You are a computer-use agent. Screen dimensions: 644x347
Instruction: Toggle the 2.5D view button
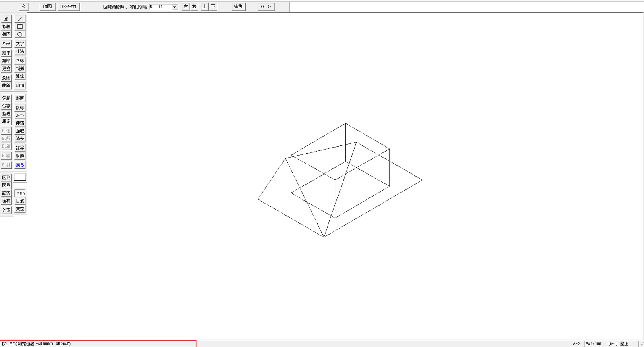[x=20, y=193]
